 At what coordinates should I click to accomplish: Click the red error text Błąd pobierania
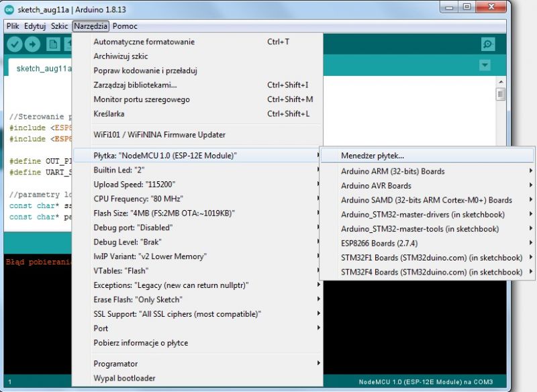click(39, 262)
